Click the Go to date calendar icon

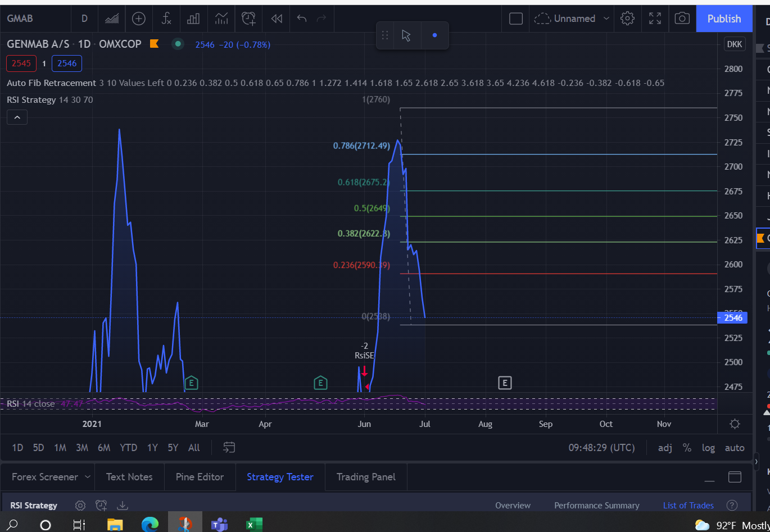229,448
